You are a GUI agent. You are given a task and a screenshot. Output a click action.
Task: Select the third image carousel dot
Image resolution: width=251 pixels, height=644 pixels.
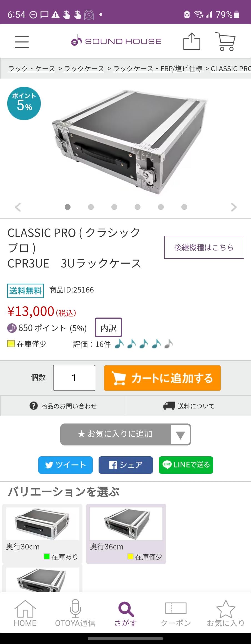[114, 207]
